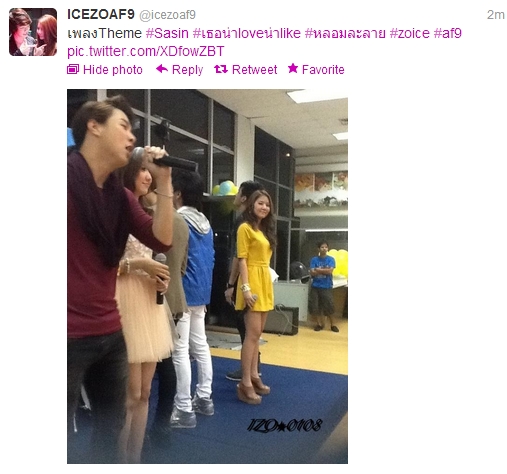This screenshot has width=507, height=474.
Task: Click the Favorite text button
Action: tap(323, 70)
